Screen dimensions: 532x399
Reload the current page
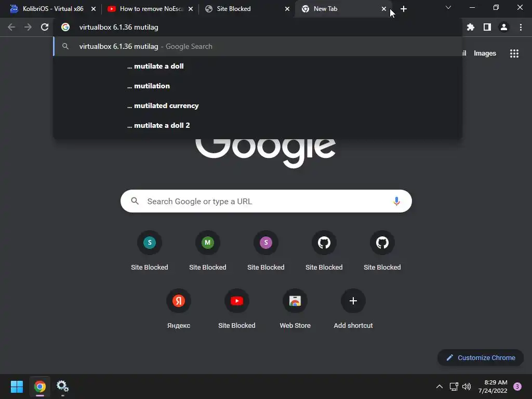point(45,27)
